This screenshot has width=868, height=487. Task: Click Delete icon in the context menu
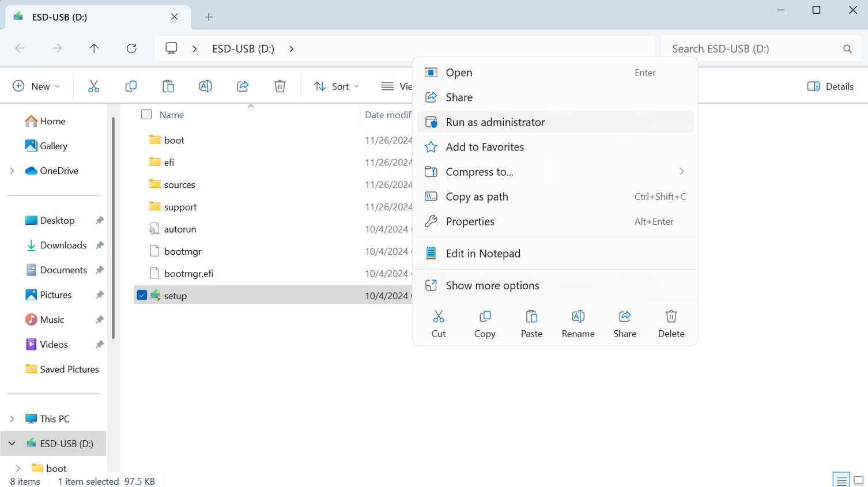(x=671, y=323)
